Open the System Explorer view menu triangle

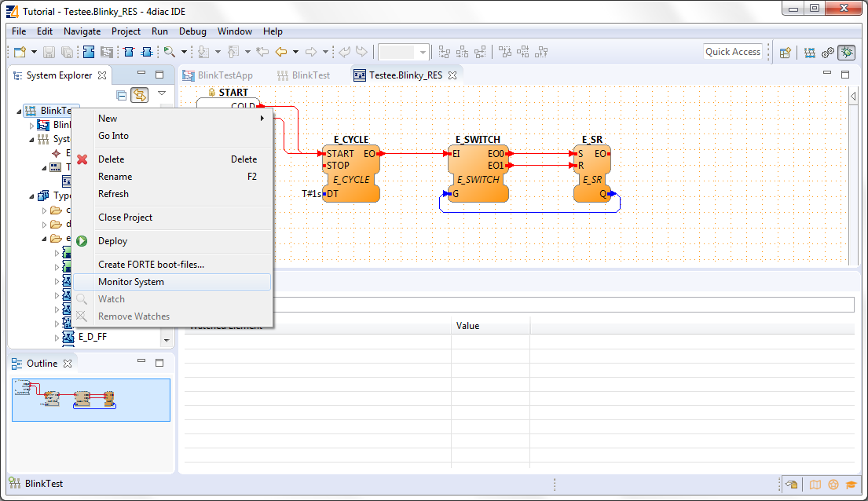coord(162,93)
